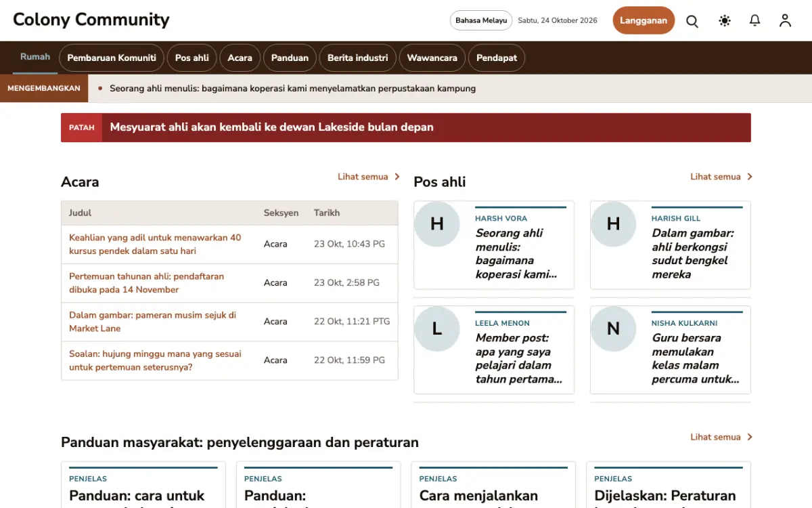Image resolution: width=812 pixels, height=508 pixels.
Task: Open notifications bell icon
Action: click(x=755, y=21)
